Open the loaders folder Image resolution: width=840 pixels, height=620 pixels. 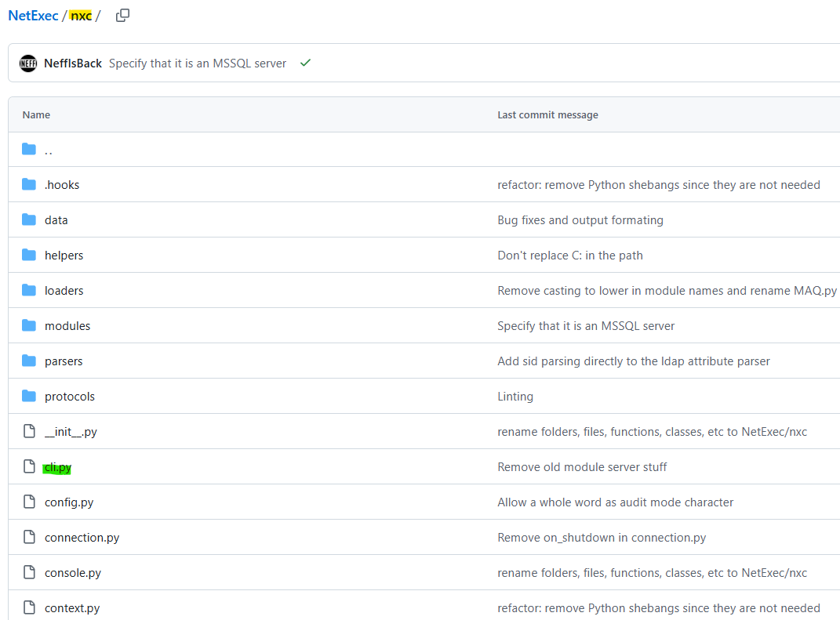(x=64, y=291)
